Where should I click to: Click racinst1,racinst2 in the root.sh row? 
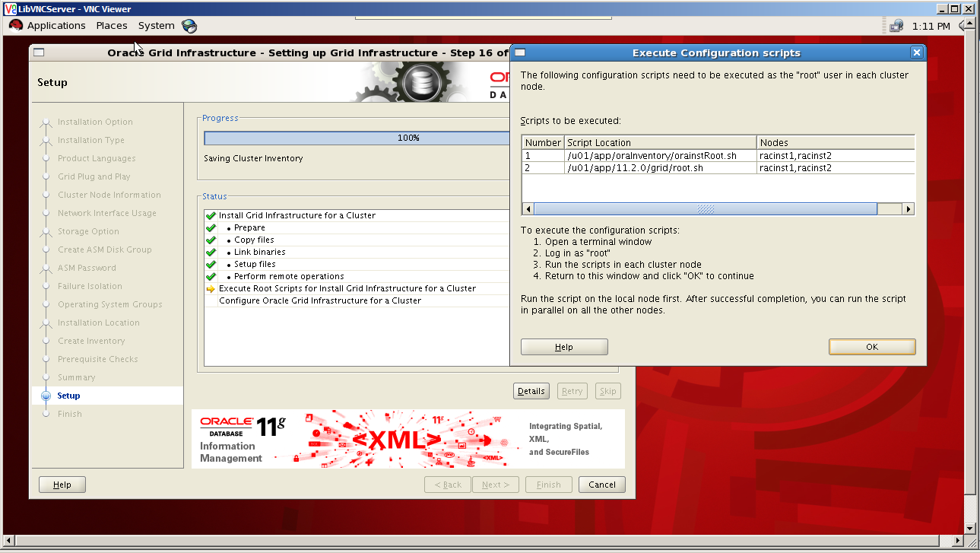point(795,167)
